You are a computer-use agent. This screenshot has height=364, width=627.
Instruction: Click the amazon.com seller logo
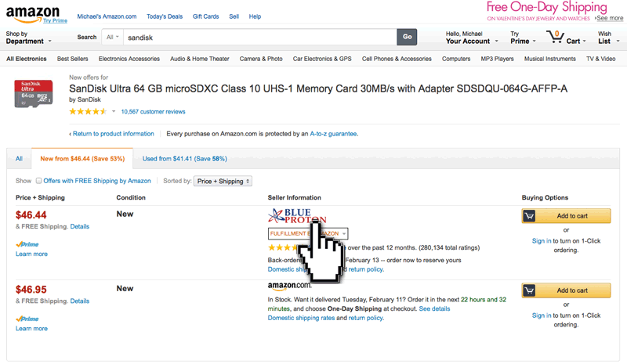point(290,287)
